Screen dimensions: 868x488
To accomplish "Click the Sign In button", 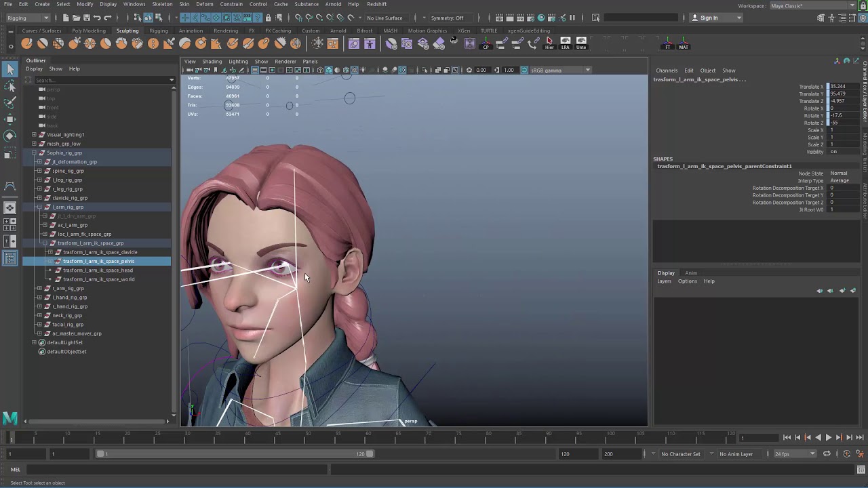I will (x=709, y=18).
